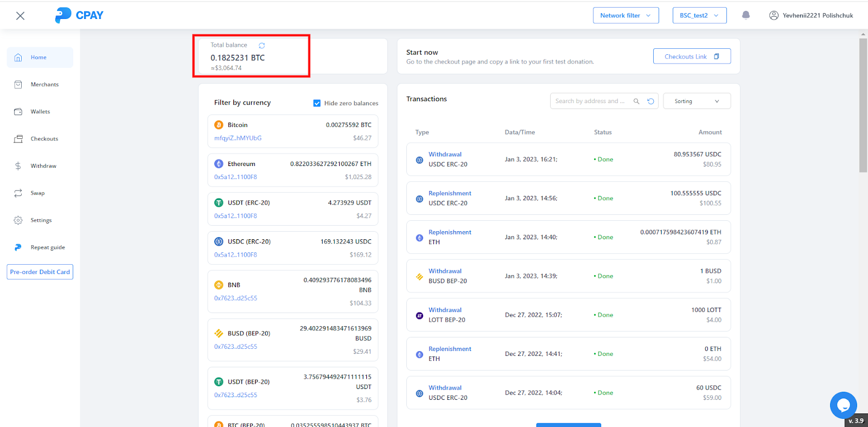Uncheck Hide zero balances checkbox
868x427 pixels.
317,103
